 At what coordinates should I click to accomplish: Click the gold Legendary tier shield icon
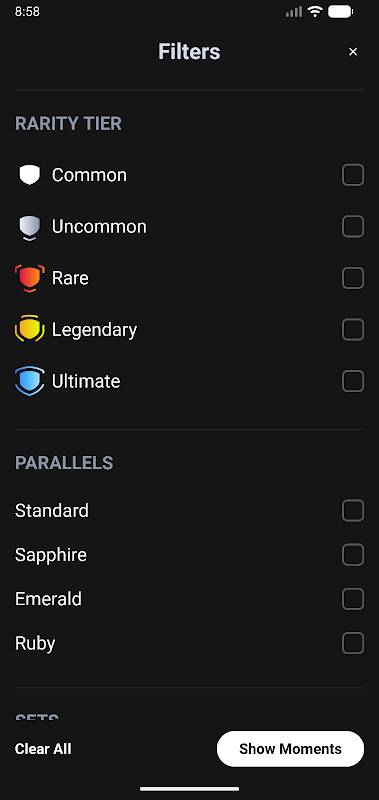pos(30,329)
